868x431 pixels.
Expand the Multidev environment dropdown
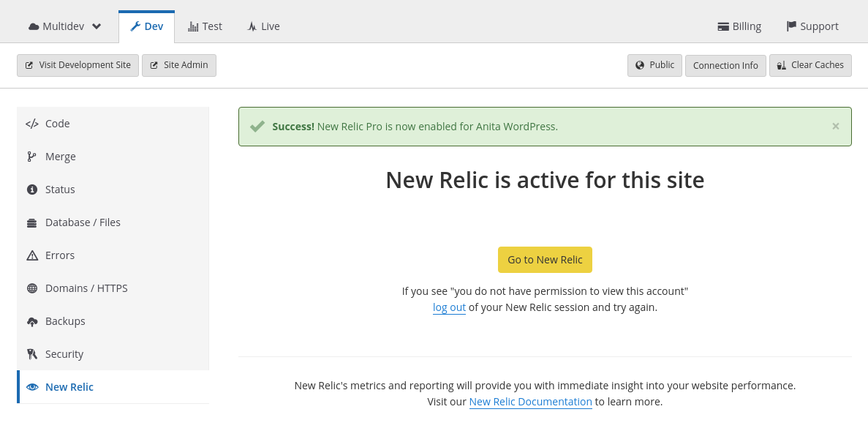96,26
